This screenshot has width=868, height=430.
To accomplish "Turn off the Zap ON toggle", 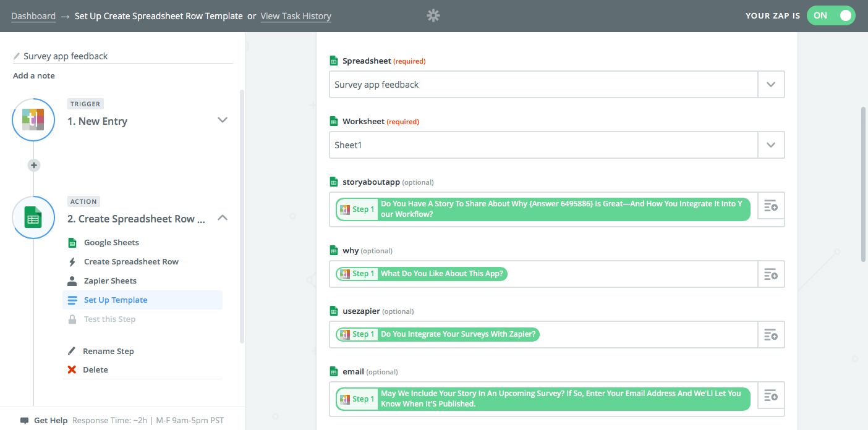I will [830, 16].
